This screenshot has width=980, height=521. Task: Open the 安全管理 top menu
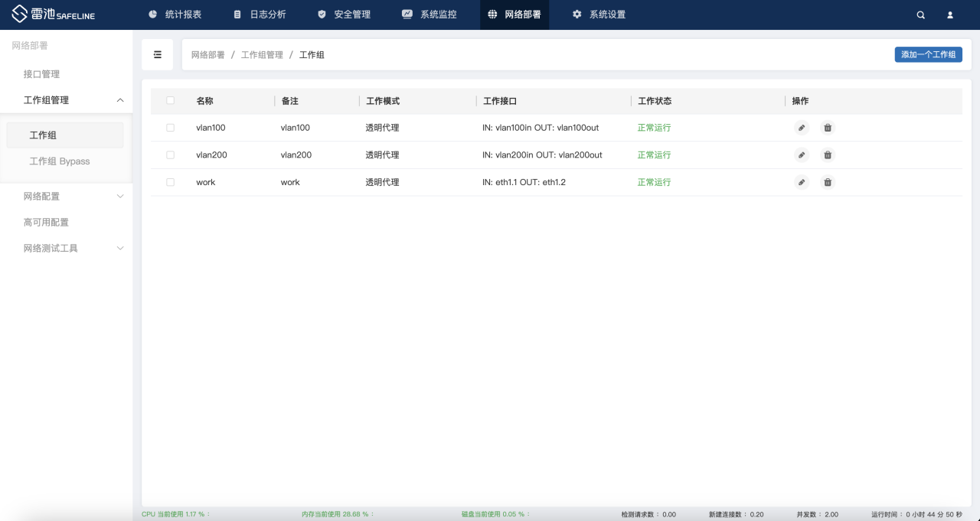click(344, 15)
